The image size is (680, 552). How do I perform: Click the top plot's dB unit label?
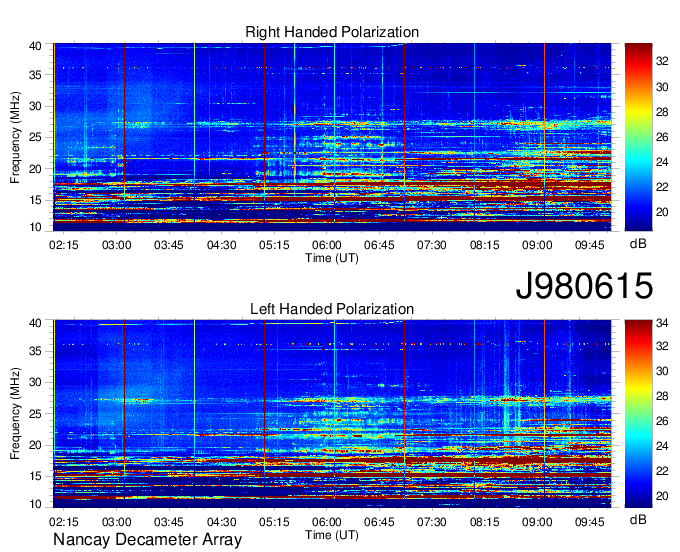click(638, 244)
